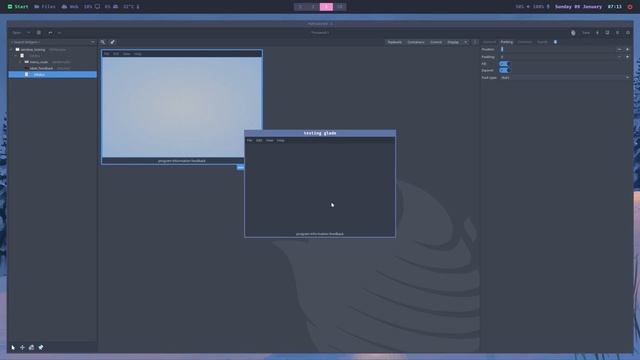Click File in the design canvas menu bar

click(107, 54)
